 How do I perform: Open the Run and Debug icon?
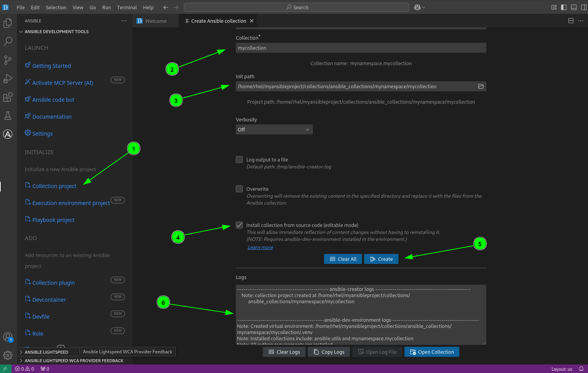click(x=8, y=79)
